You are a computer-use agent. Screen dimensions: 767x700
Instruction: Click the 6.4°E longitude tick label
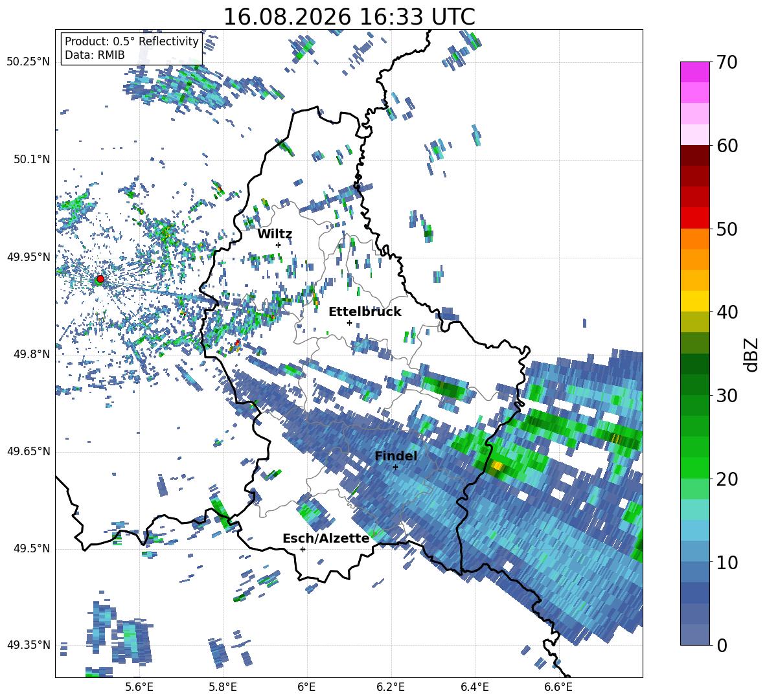pos(474,687)
